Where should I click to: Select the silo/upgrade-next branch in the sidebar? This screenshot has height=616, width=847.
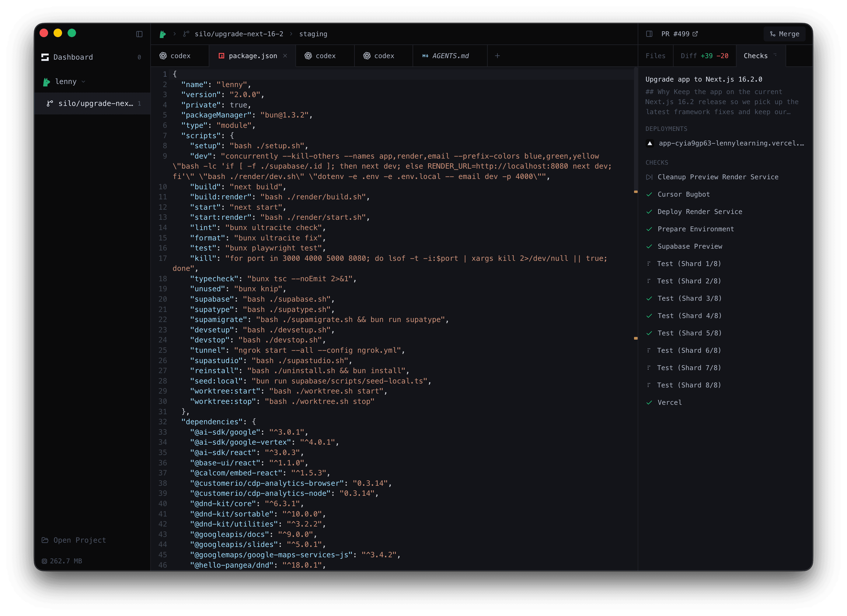(x=93, y=103)
